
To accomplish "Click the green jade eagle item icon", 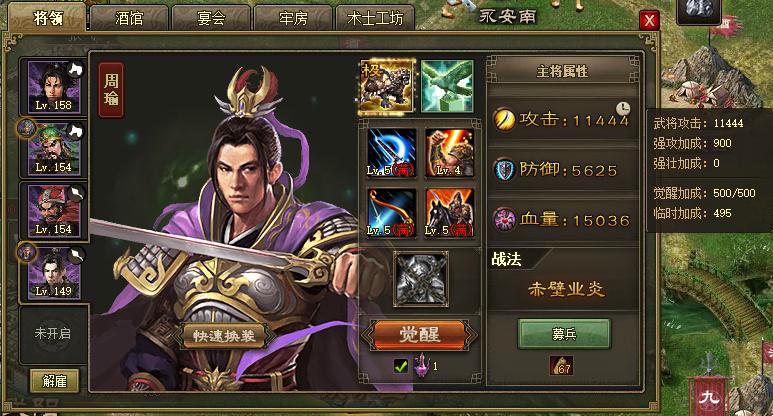I will click(x=447, y=86).
